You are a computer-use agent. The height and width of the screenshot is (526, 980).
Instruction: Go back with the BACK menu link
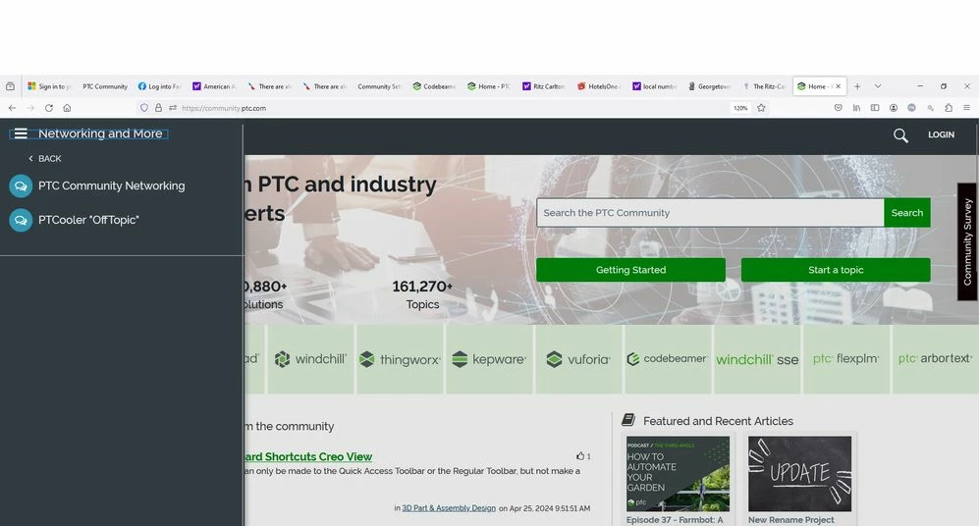(45, 159)
